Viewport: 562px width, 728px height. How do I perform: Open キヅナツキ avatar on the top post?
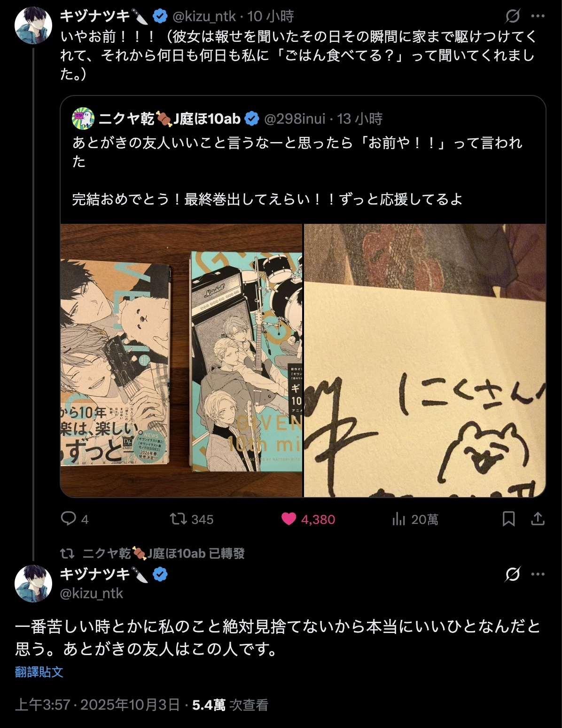pyautogui.click(x=33, y=25)
